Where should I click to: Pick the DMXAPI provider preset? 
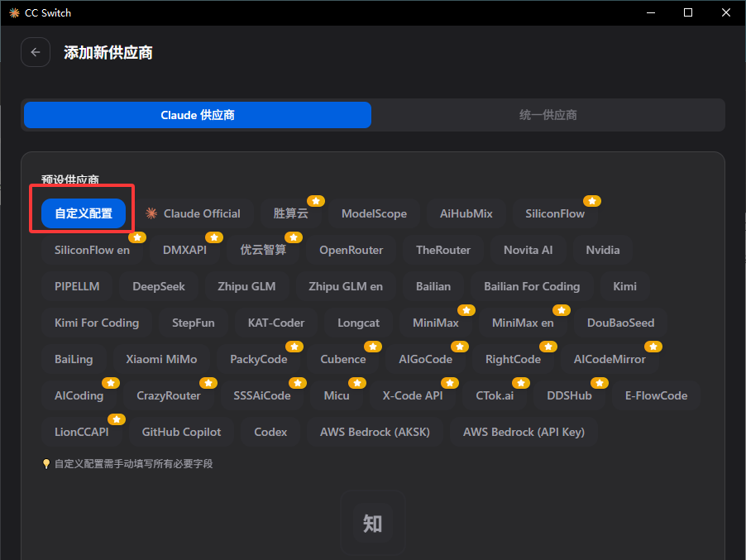point(184,250)
